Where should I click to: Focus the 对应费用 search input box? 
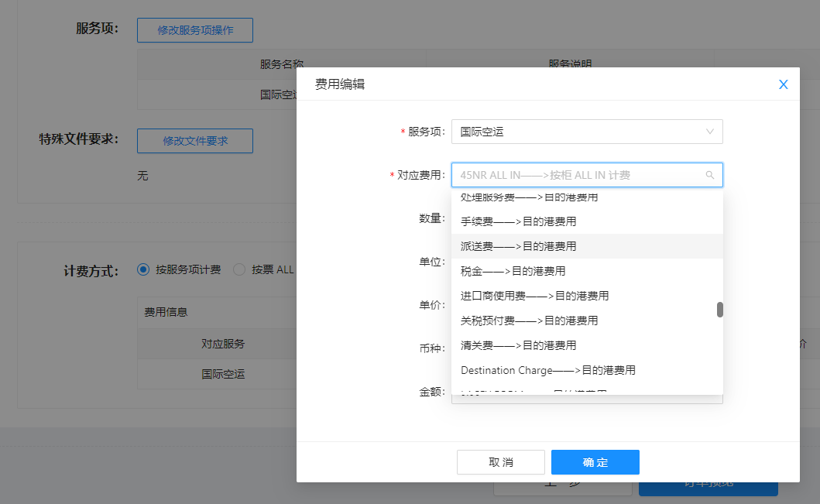(577, 175)
